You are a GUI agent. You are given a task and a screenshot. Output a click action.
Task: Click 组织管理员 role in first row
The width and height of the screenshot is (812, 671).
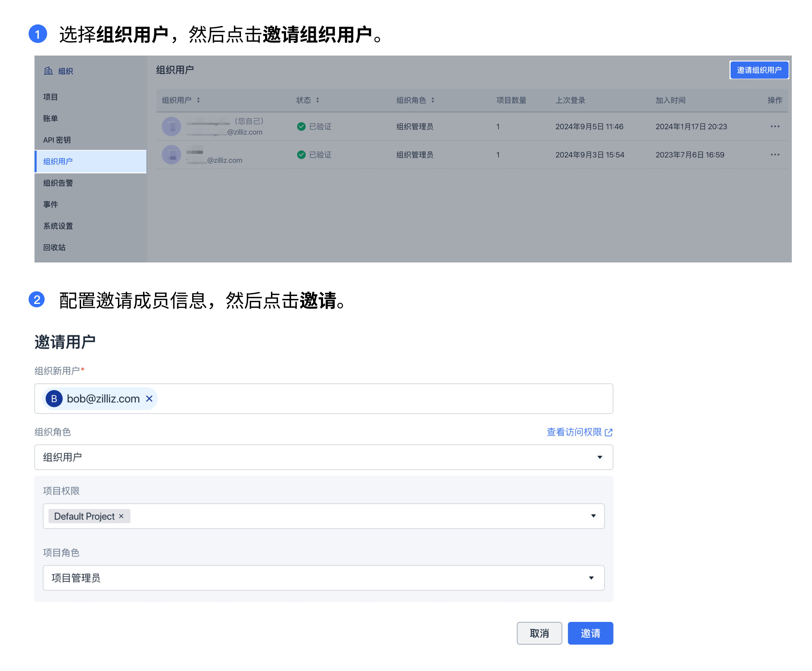(x=415, y=126)
